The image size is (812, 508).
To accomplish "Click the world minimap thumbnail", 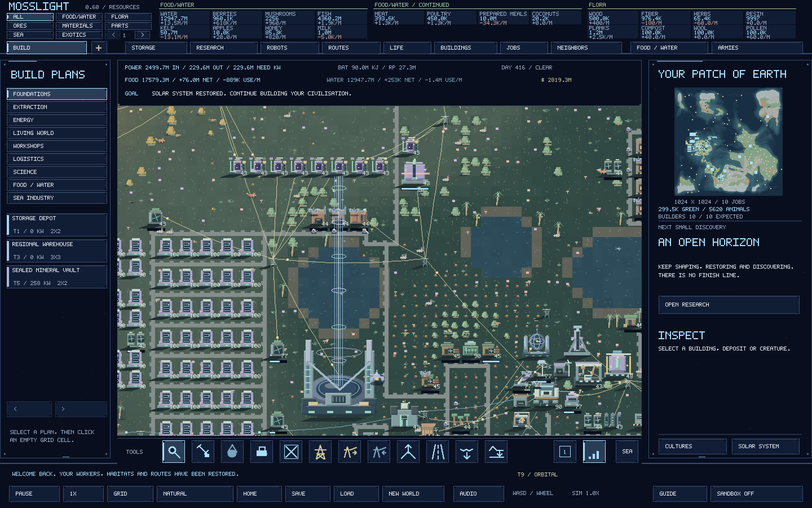I will click(729, 141).
